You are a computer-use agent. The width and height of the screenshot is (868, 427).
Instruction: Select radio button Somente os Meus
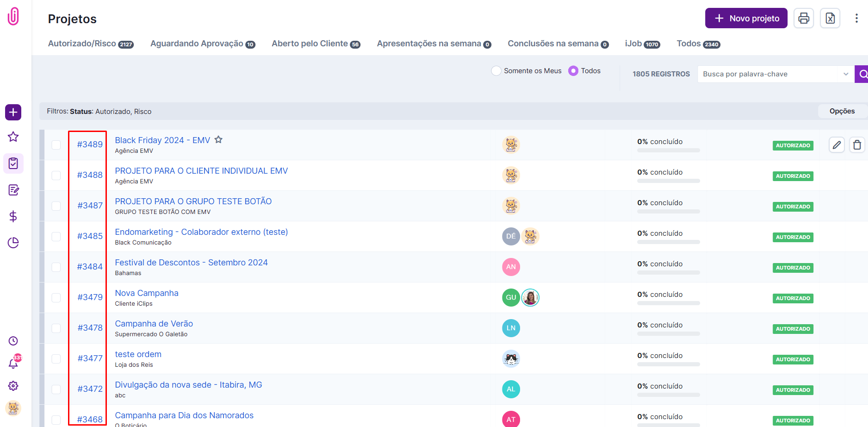(x=496, y=70)
